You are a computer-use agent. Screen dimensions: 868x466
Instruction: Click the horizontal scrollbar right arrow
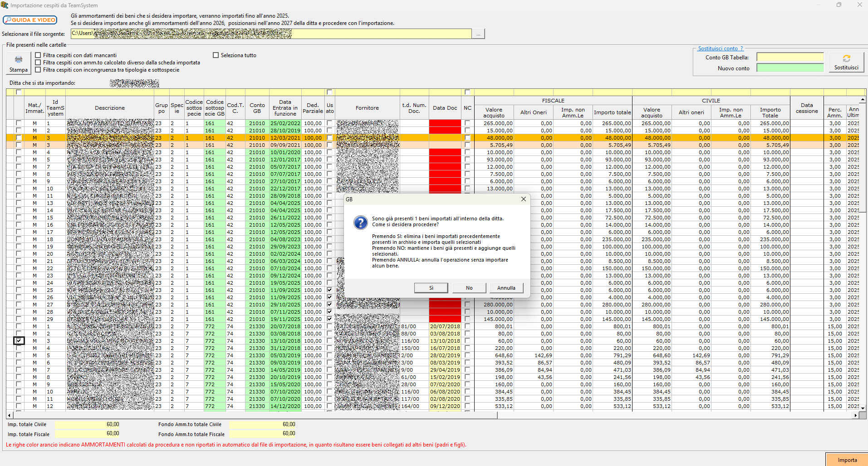click(x=856, y=415)
